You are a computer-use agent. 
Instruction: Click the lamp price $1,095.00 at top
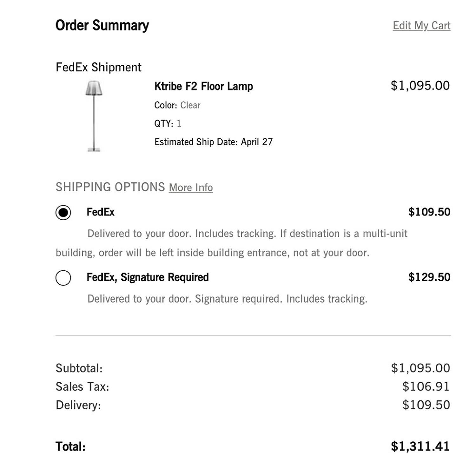coord(420,86)
